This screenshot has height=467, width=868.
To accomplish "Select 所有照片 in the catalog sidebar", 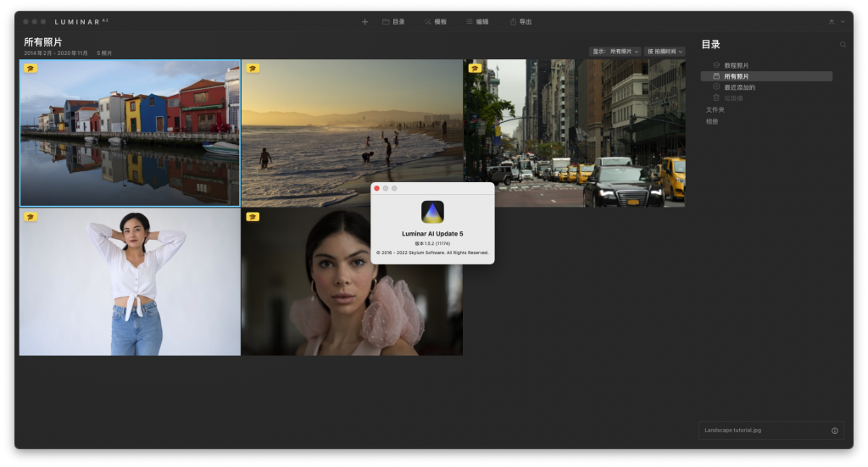I will click(x=766, y=76).
